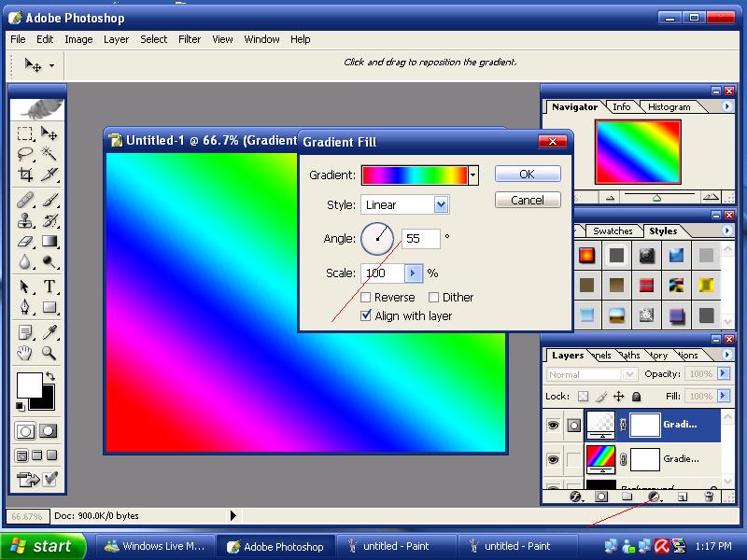Click the foreground color swatch
747x560 pixels.
click(x=29, y=385)
